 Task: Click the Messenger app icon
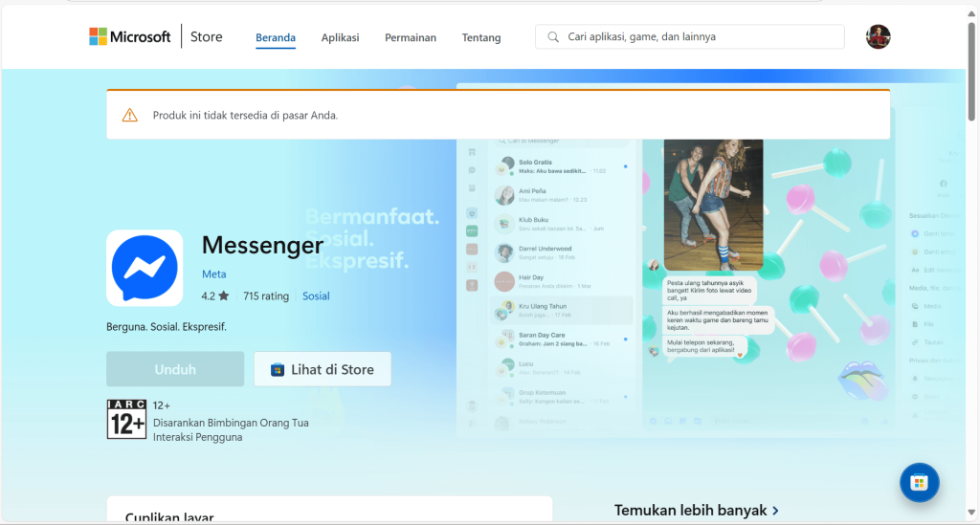(145, 268)
